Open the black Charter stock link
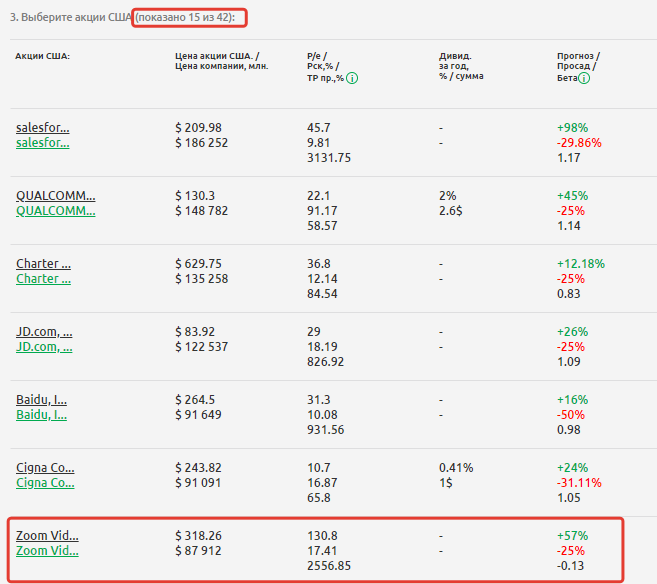Image resolution: width=657 pixels, height=584 pixels. coord(44,263)
